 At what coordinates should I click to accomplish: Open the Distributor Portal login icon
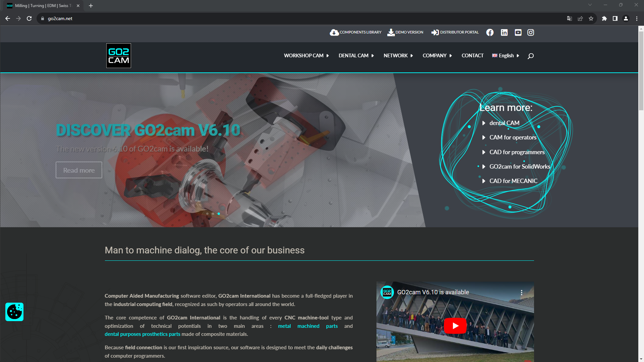[x=435, y=32]
